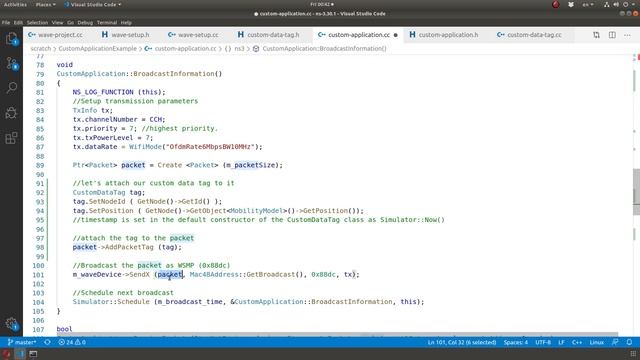The width and height of the screenshot is (640, 360).
Task: Open the Visual Studio Code app menu in top bar
Action: (93, 4)
